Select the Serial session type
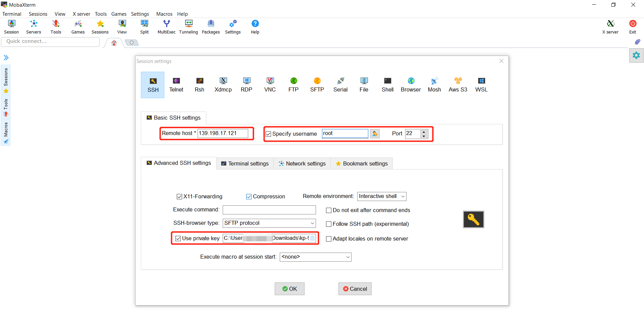Image resolution: width=644 pixels, height=335 pixels. (x=340, y=85)
